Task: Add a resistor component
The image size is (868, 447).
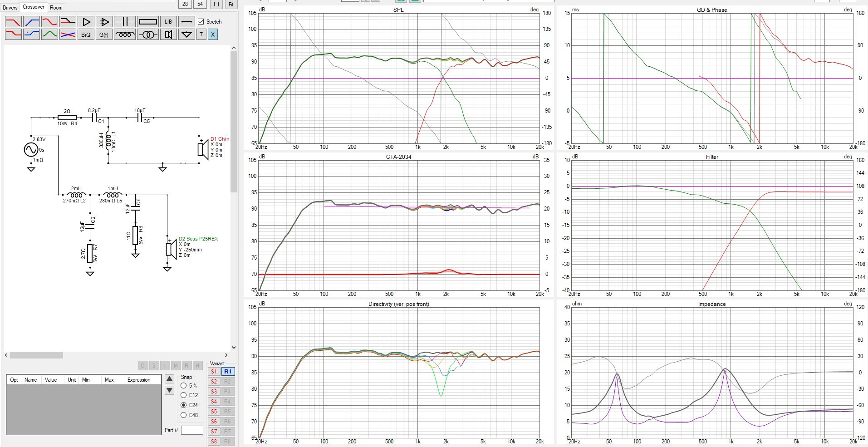Action: pyautogui.click(x=148, y=21)
